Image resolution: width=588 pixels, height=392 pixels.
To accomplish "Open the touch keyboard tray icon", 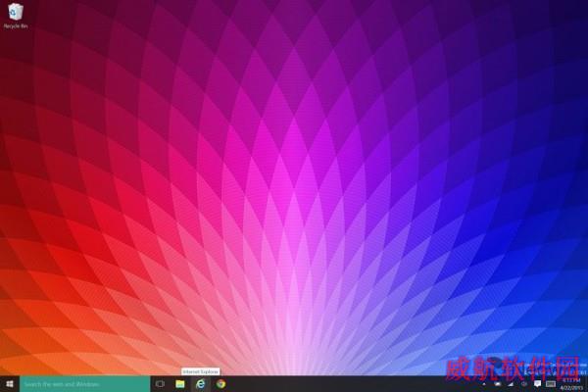I will [x=551, y=384].
